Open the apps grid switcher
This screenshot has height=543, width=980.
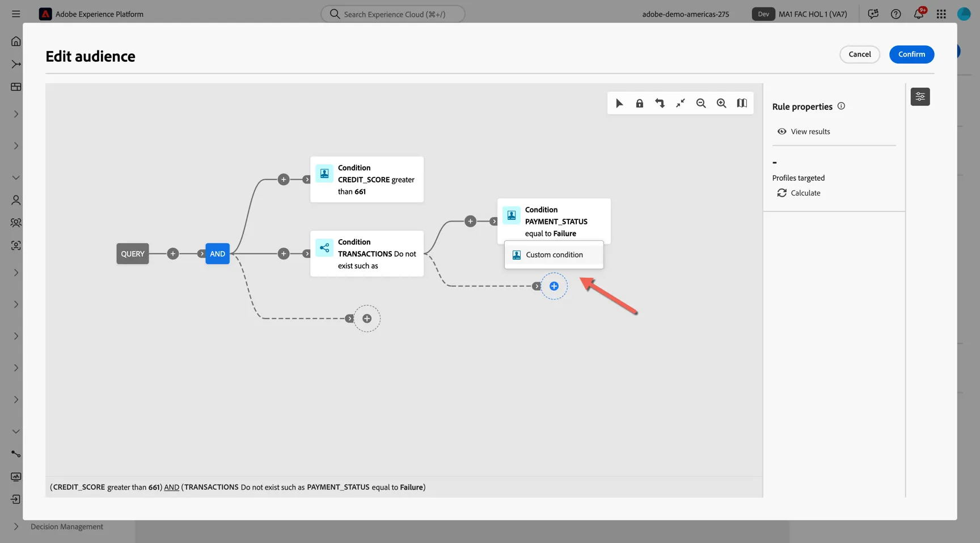click(941, 14)
